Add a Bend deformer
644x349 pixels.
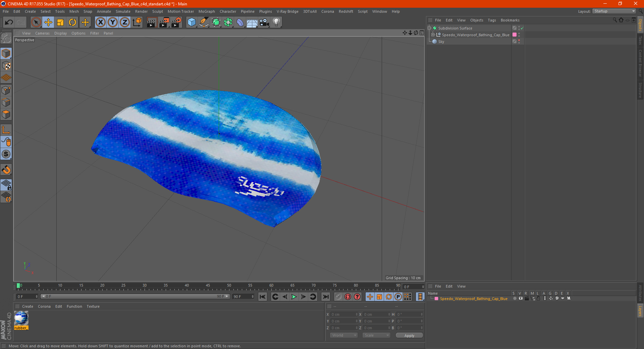click(x=240, y=22)
